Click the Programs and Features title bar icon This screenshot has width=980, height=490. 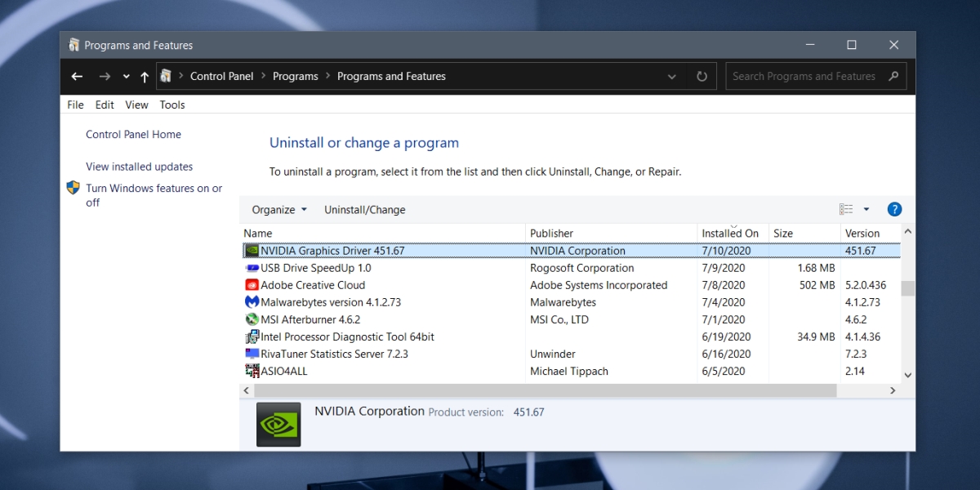point(74,45)
